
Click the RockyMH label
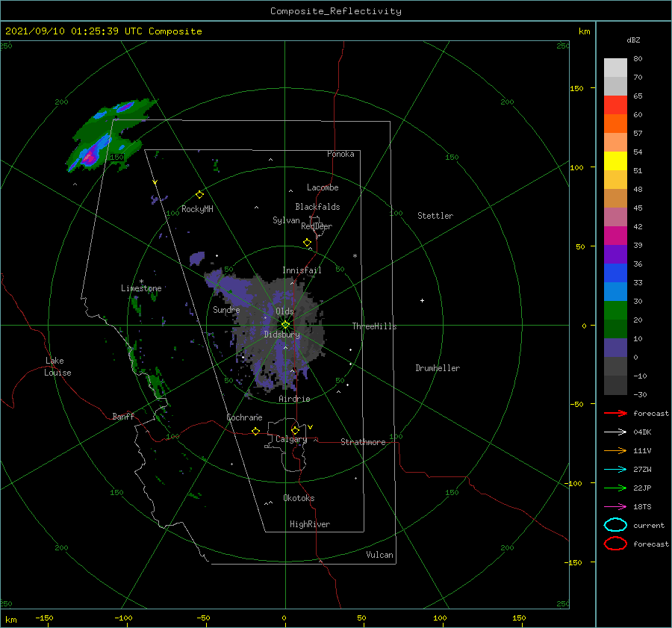pyautogui.click(x=197, y=209)
